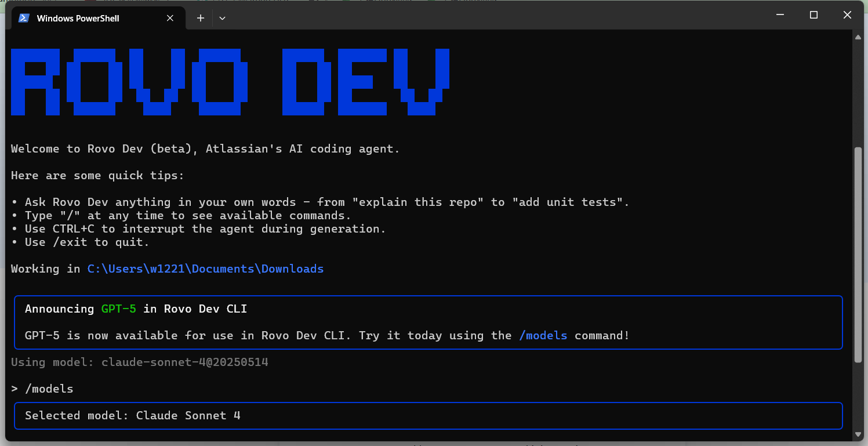Click the PowerShell icon in tab
Image resolution: width=868 pixels, height=446 pixels.
[24, 18]
